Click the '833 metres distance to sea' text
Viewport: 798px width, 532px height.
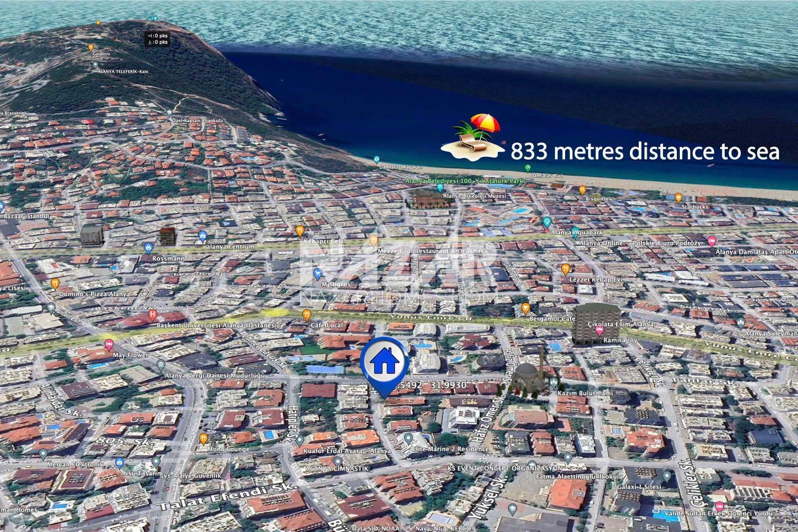coord(644,152)
